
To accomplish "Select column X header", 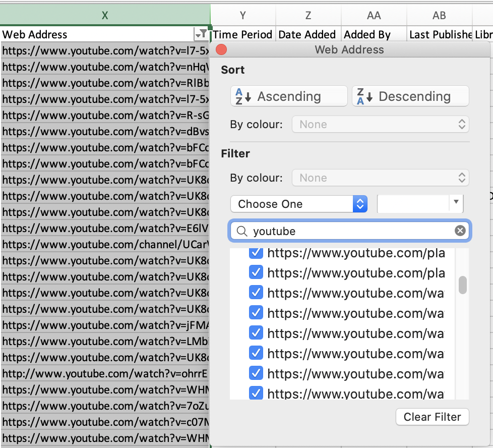I will click(105, 15).
